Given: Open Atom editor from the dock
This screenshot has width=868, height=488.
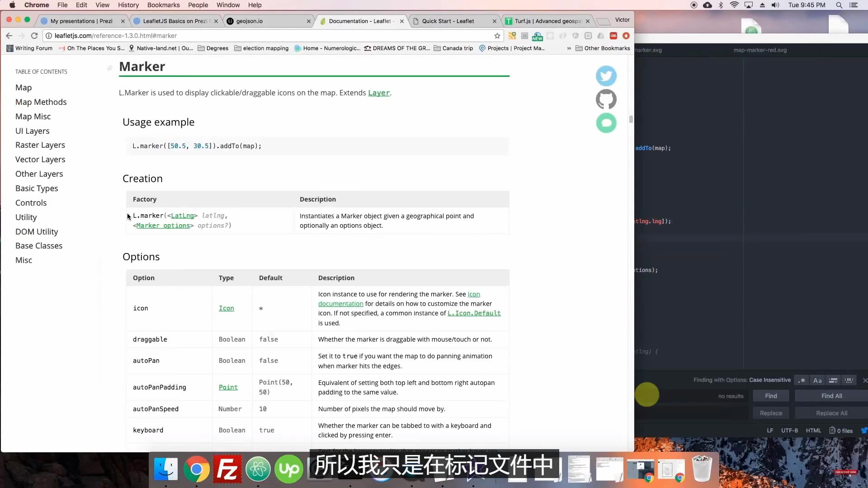Looking at the screenshot, I should click(258, 469).
